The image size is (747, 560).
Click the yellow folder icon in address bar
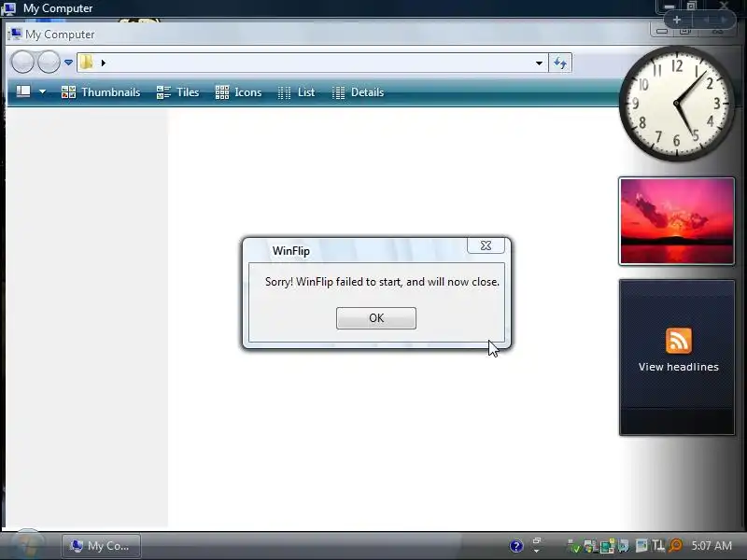tap(86, 62)
